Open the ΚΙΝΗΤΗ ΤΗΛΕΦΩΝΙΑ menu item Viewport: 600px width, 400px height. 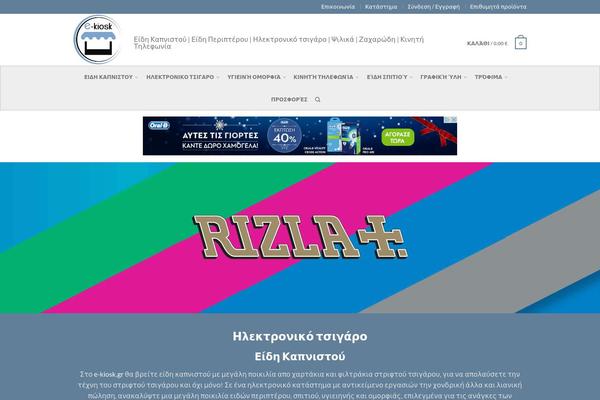[323, 77]
